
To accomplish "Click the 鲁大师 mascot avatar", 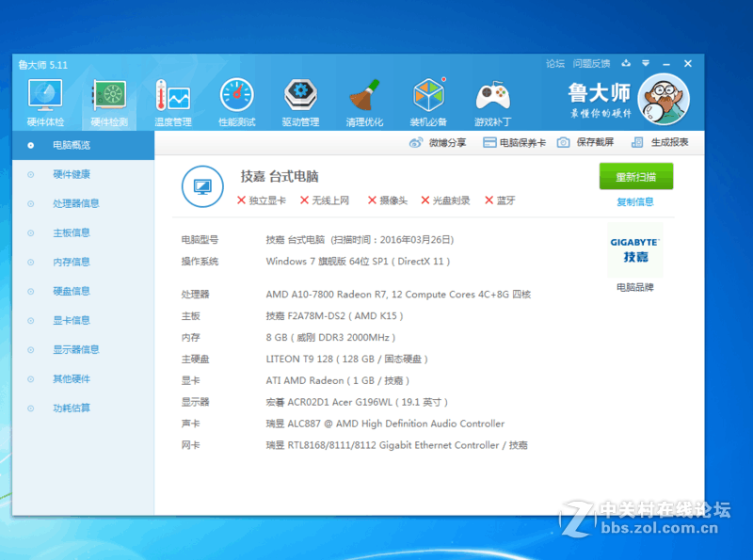I will (664, 100).
